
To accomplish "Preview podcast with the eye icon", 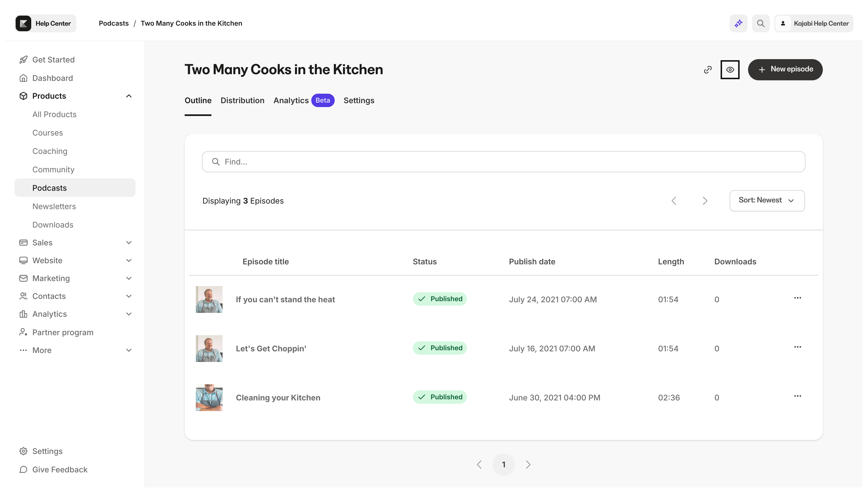I will [x=730, y=70].
